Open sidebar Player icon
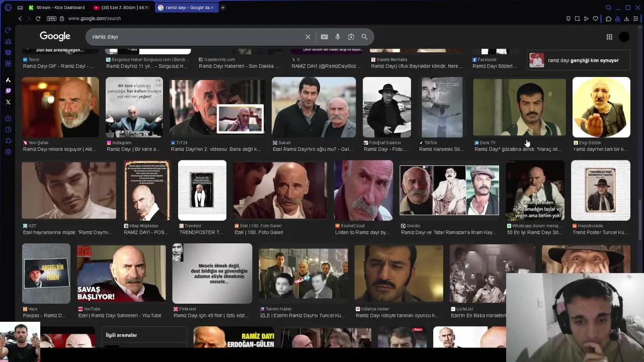Viewport: 644px width, 362px height. point(8,119)
